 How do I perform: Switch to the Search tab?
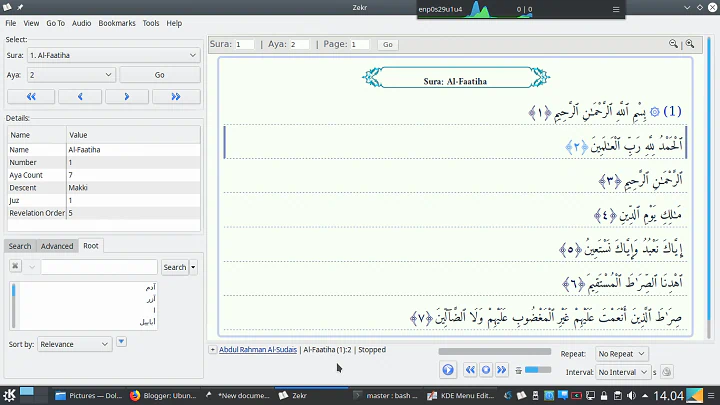(20, 246)
